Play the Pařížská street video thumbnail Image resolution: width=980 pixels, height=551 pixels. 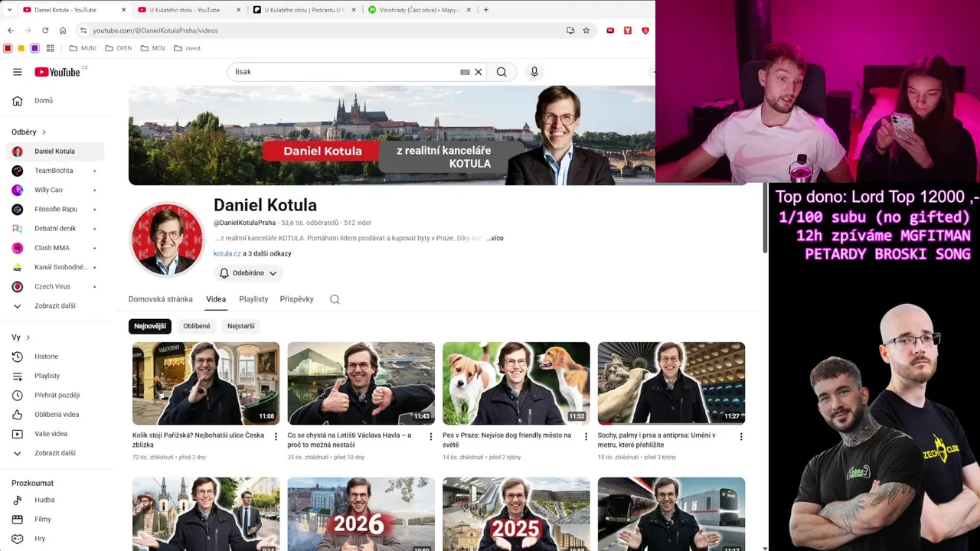(x=206, y=383)
